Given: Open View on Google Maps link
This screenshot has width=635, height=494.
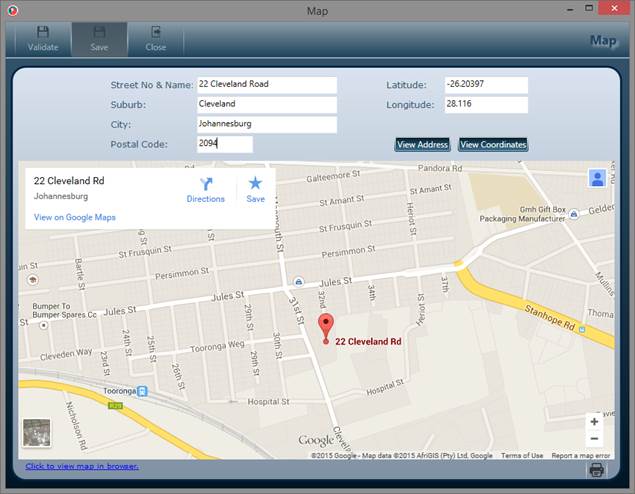Looking at the screenshot, I should click(x=75, y=217).
